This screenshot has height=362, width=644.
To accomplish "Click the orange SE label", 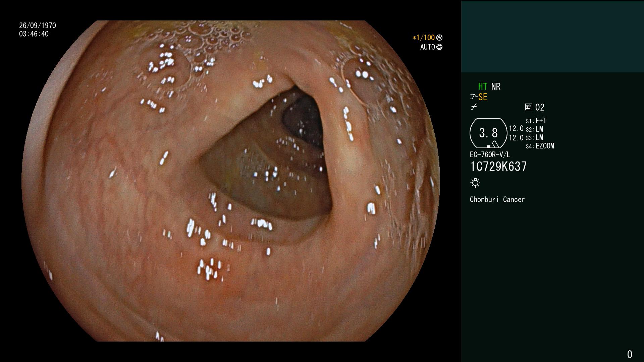I will pos(483,97).
